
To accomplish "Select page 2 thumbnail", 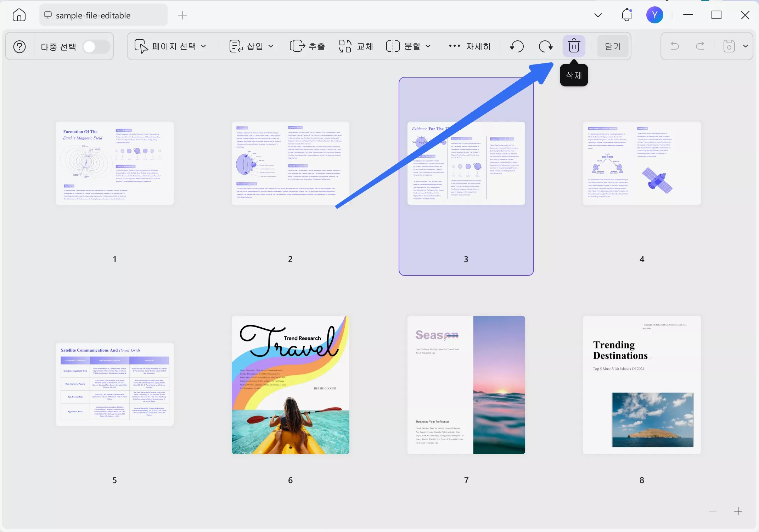I will point(291,163).
